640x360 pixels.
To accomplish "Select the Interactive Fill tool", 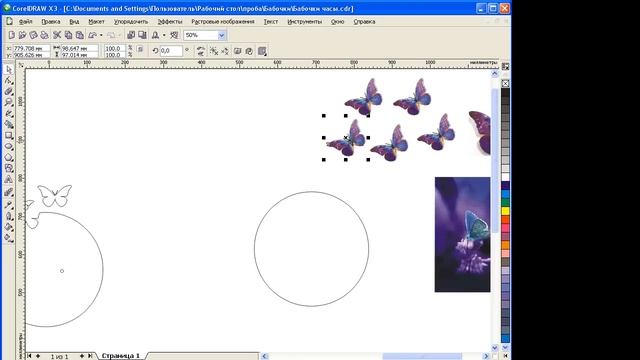I will [9, 238].
